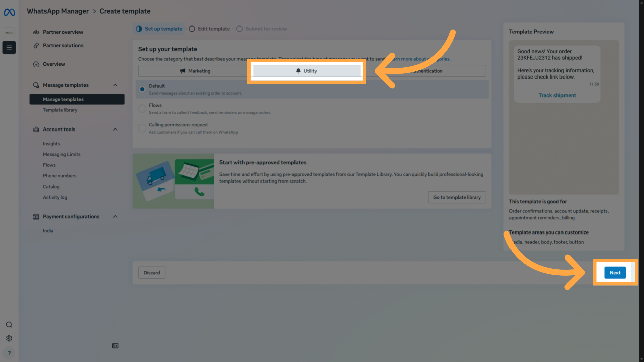Click the Payment configurations bank icon
Screen dimensions: 644x362
36,217
